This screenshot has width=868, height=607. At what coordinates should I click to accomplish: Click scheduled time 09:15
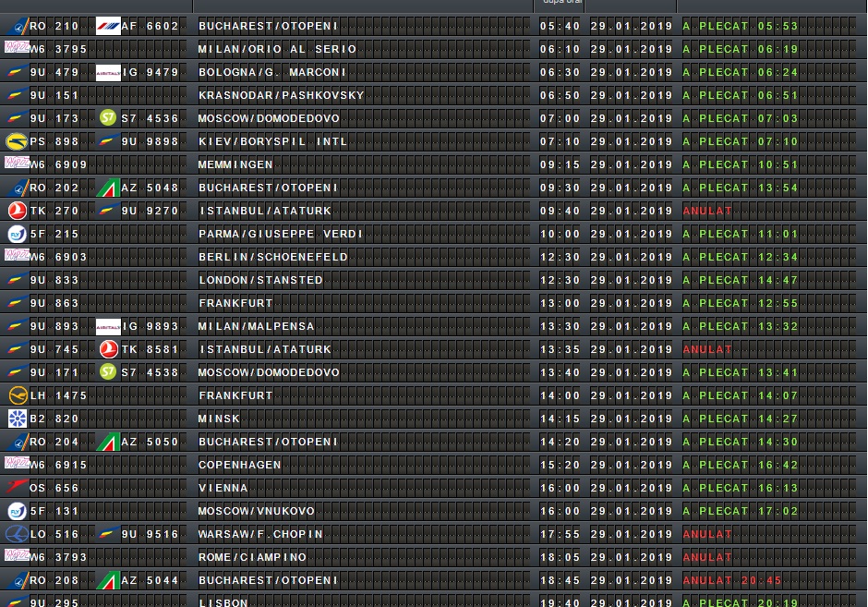pyautogui.click(x=560, y=164)
